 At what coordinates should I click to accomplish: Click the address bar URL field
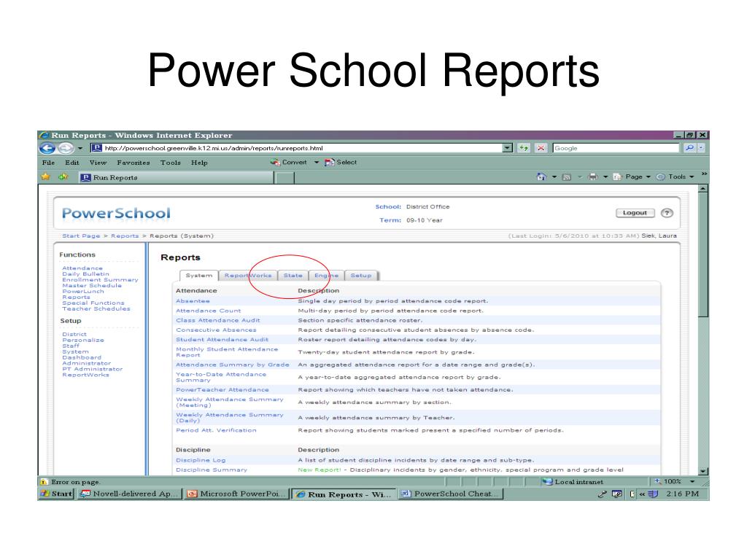pyautogui.click(x=297, y=148)
